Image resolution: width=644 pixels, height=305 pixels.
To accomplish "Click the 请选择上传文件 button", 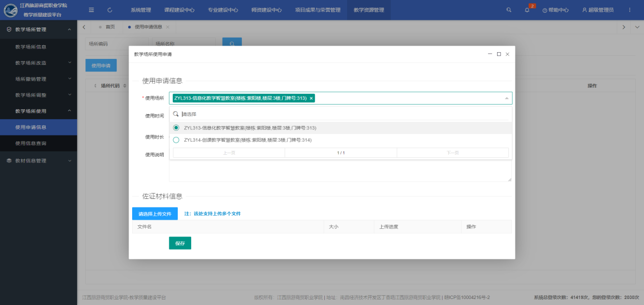I will [155, 214].
